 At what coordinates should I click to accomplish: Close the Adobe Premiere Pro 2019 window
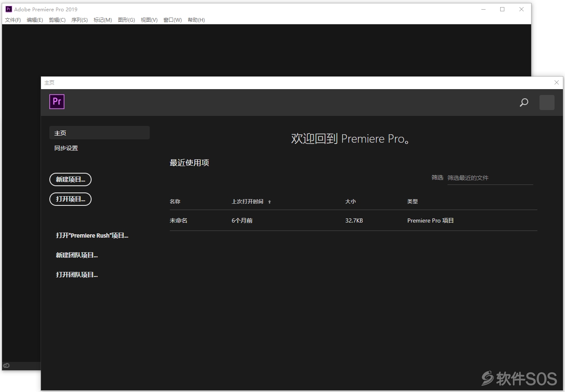coord(522,9)
